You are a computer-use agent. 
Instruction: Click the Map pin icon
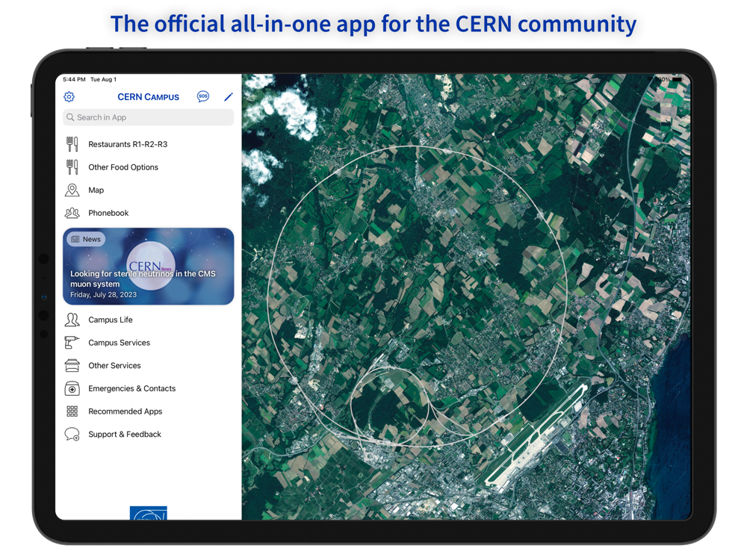coord(72,190)
